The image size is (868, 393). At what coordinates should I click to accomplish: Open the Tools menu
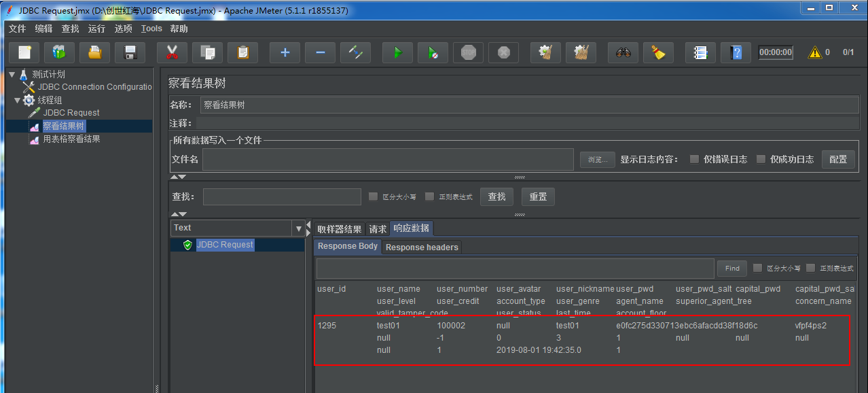tap(151, 29)
